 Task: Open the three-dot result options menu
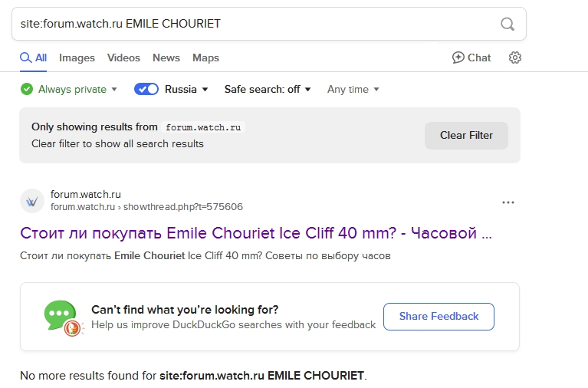[x=508, y=202]
